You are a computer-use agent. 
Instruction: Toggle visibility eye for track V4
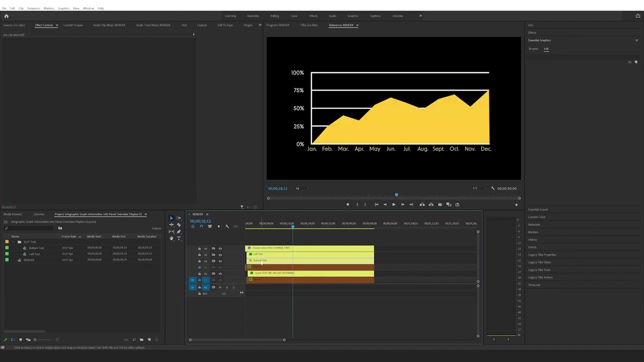(x=220, y=261)
